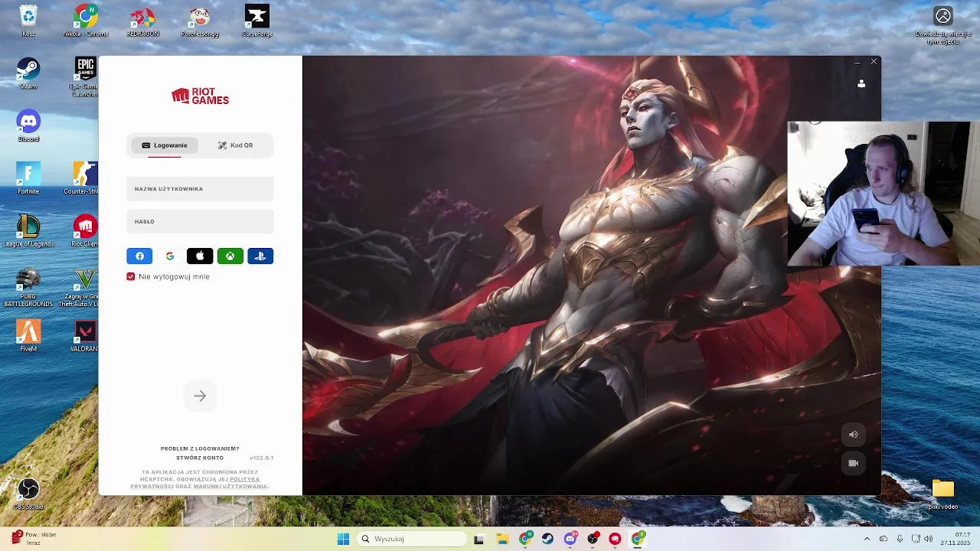
Task: Sign in with the Facebook icon
Action: [x=139, y=256]
